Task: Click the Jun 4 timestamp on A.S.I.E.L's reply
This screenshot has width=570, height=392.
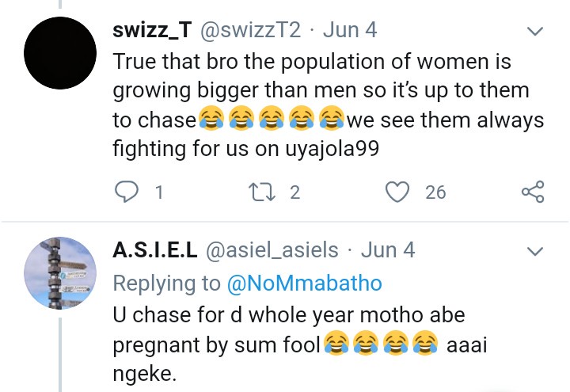Action: [x=388, y=251]
